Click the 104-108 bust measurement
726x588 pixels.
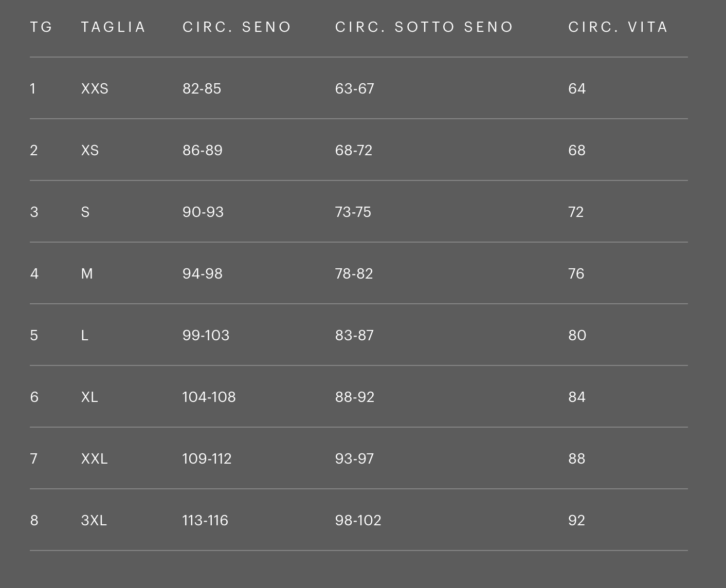(209, 397)
